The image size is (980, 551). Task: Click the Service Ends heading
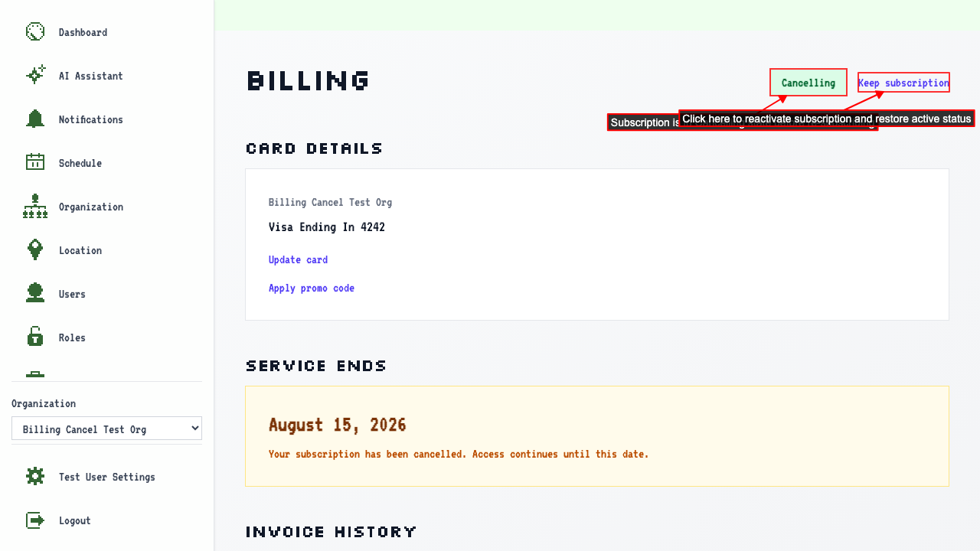(316, 366)
